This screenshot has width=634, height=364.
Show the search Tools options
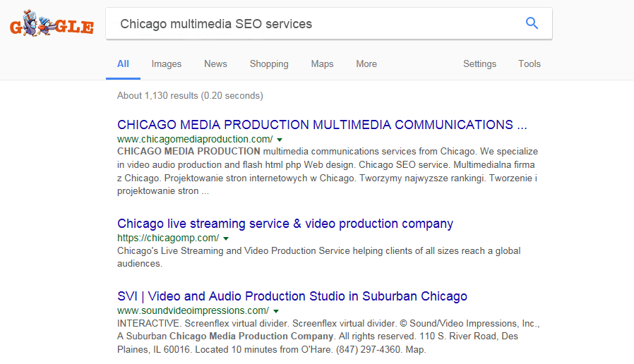[530, 64]
